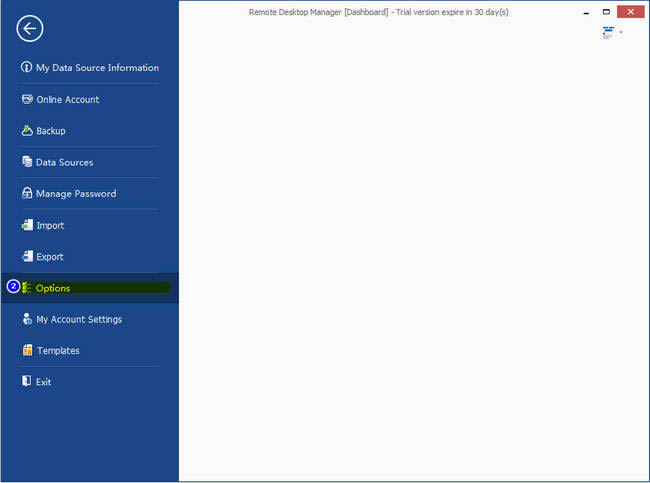This screenshot has width=650, height=483.
Task: Open the ribbon layout icon at top right
Action: (608, 32)
